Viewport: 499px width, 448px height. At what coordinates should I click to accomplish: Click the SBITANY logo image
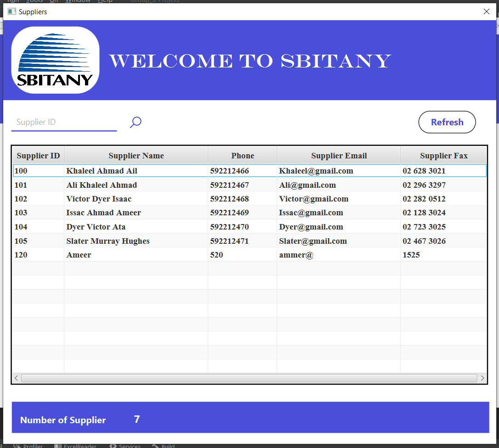(56, 60)
